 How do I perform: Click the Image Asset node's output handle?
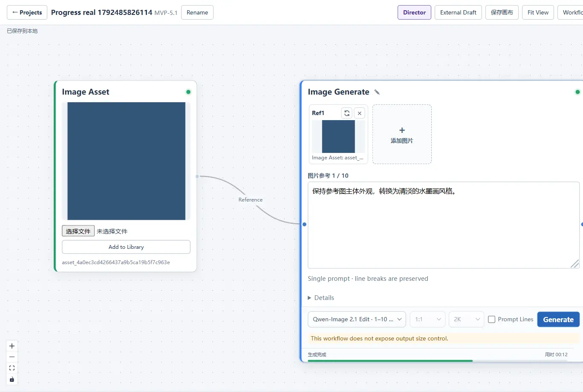point(197,176)
